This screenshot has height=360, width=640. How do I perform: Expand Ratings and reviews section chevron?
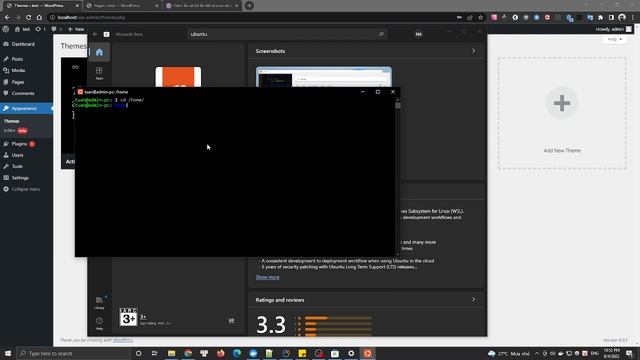click(473, 300)
